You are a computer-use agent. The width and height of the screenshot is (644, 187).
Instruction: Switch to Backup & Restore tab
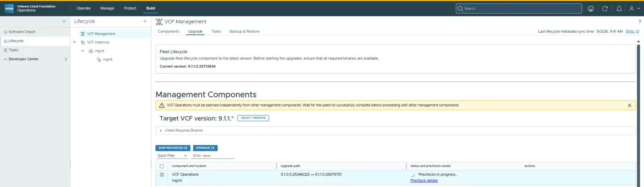244,31
